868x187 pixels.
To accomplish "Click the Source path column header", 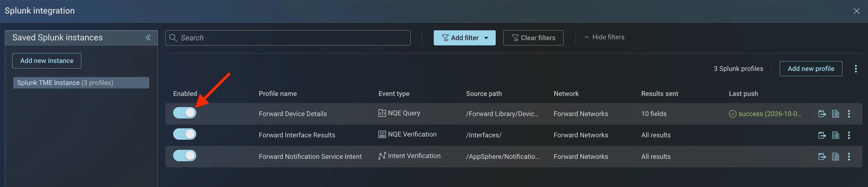I will pos(484,94).
